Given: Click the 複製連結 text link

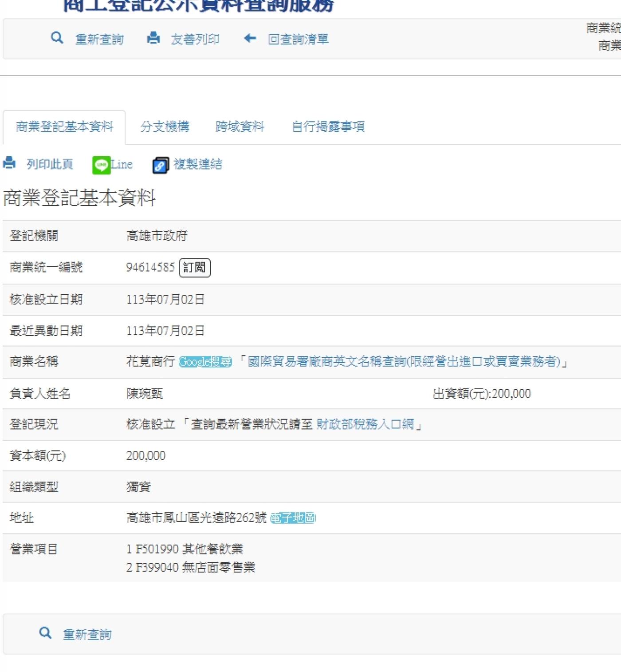Looking at the screenshot, I should tap(197, 164).
